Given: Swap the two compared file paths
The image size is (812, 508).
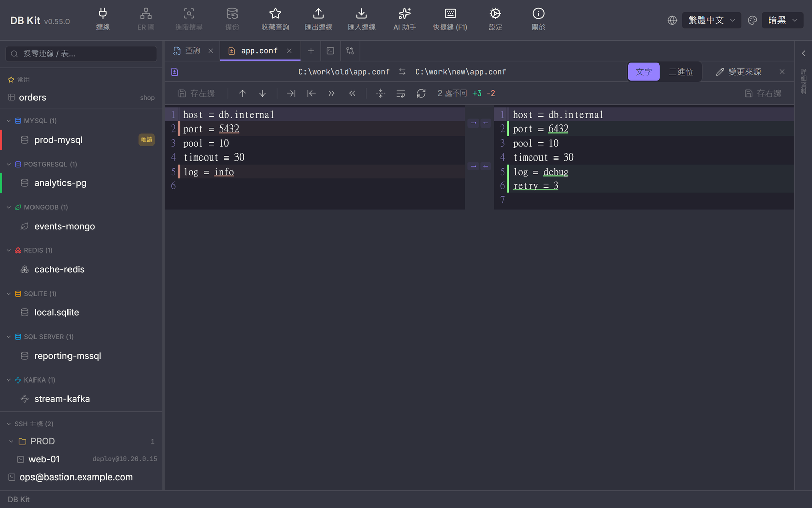Looking at the screenshot, I should pos(402,72).
